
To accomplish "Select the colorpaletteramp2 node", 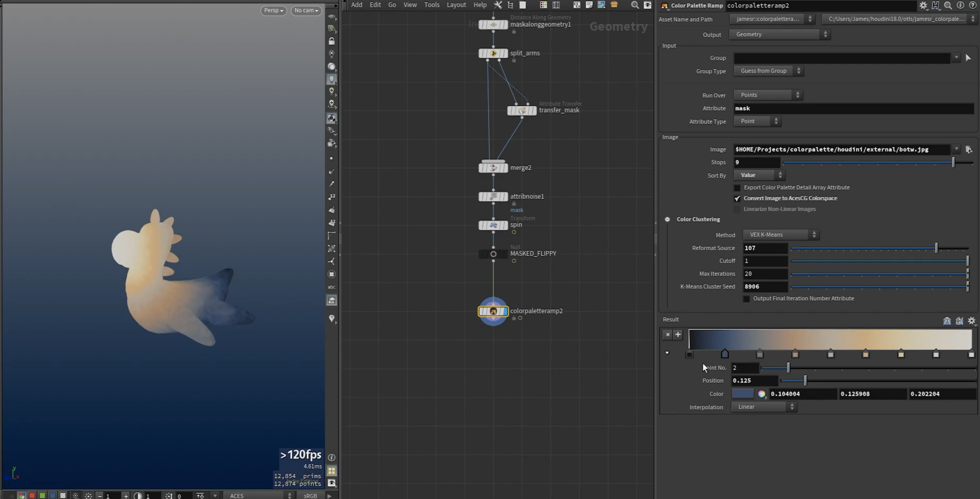I will pos(493,311).
